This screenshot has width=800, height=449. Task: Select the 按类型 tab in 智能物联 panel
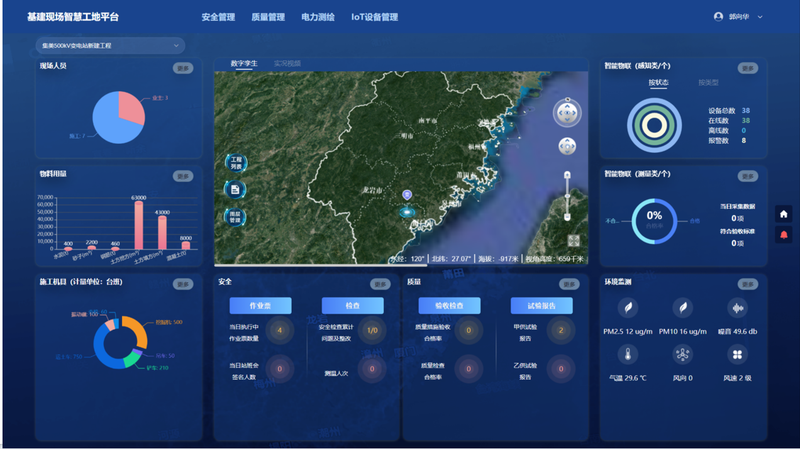click(x=708, y=82)
